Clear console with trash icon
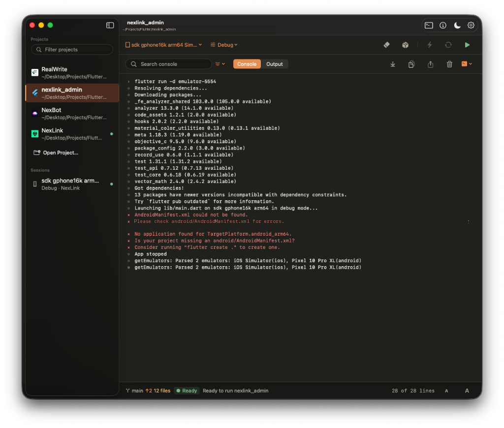Viewport: 504px width, 428px height. tap(449, 64)
